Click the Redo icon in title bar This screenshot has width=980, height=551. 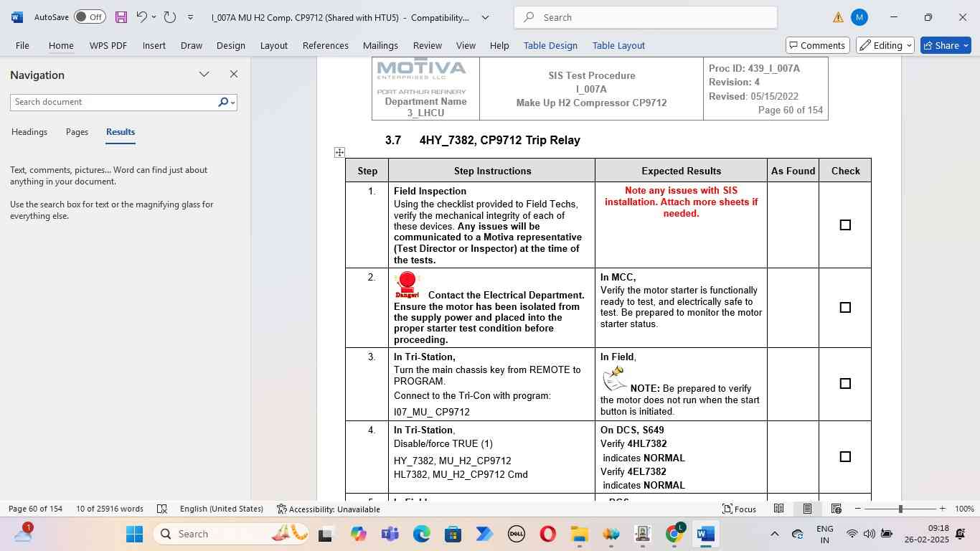click(170, 17)
